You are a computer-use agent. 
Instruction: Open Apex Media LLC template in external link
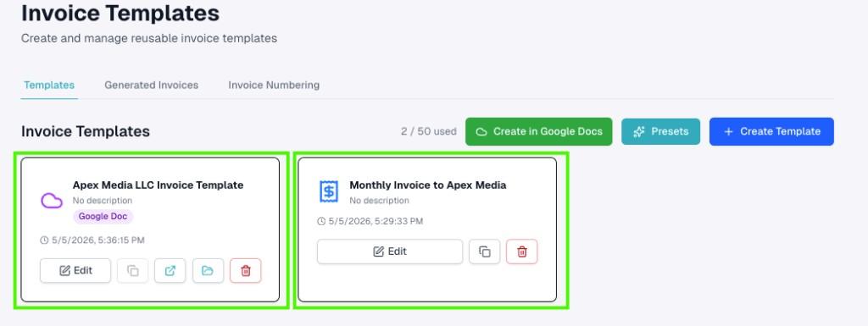170,271
